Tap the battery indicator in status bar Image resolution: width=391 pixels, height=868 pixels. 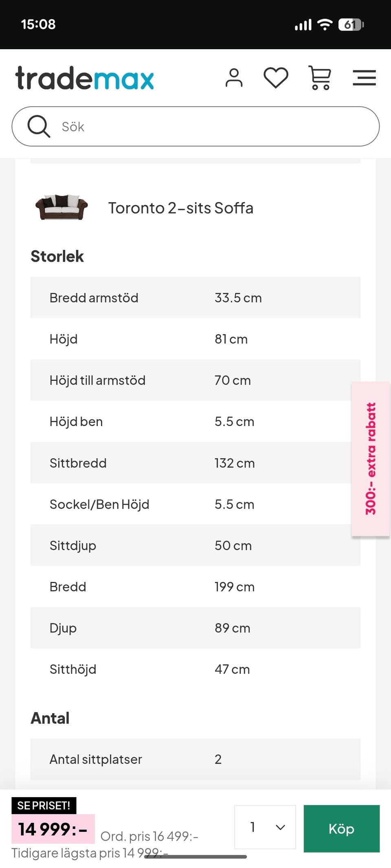tap(351, 24)
